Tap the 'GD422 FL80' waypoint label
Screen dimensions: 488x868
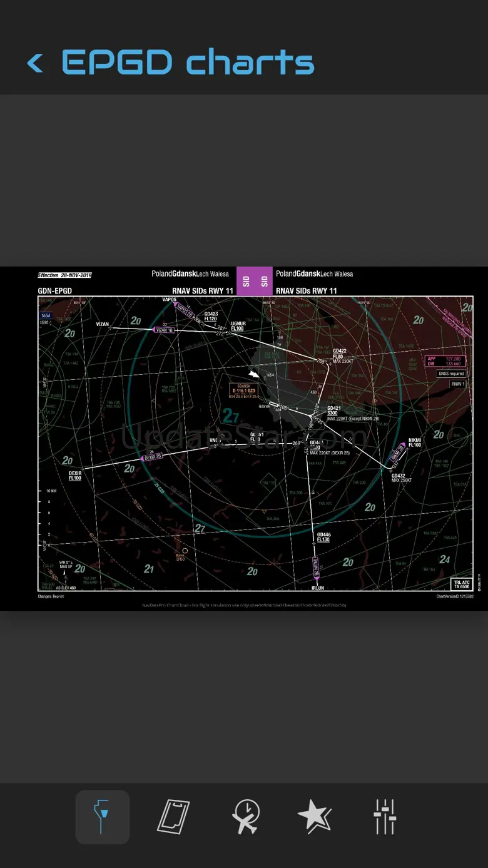pos(340,354)
